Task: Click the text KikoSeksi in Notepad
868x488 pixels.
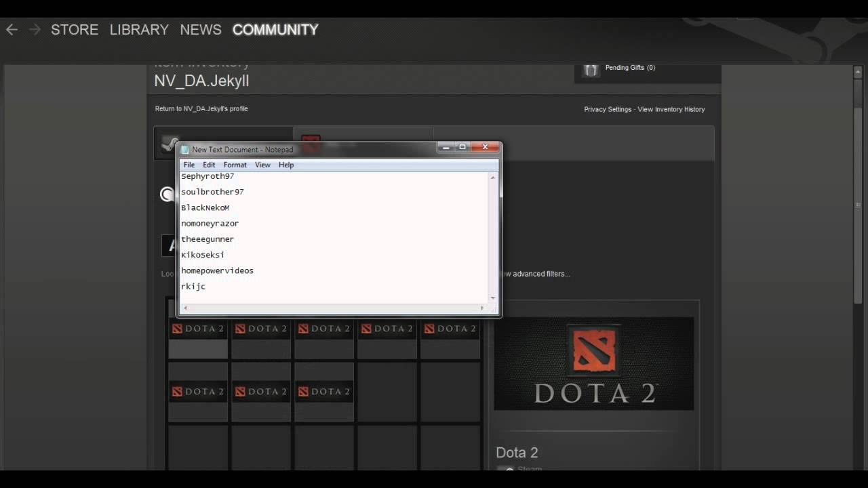Action: pos(203,254)
